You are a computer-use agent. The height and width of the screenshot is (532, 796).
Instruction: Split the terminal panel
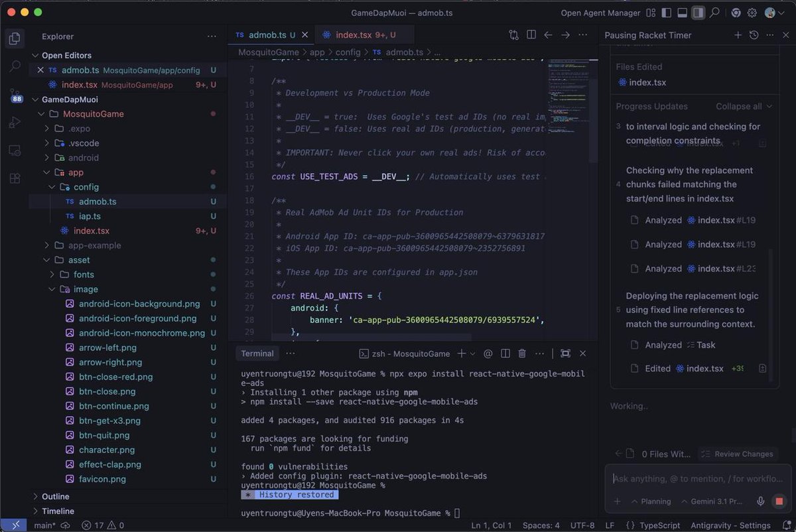point(505,354)
